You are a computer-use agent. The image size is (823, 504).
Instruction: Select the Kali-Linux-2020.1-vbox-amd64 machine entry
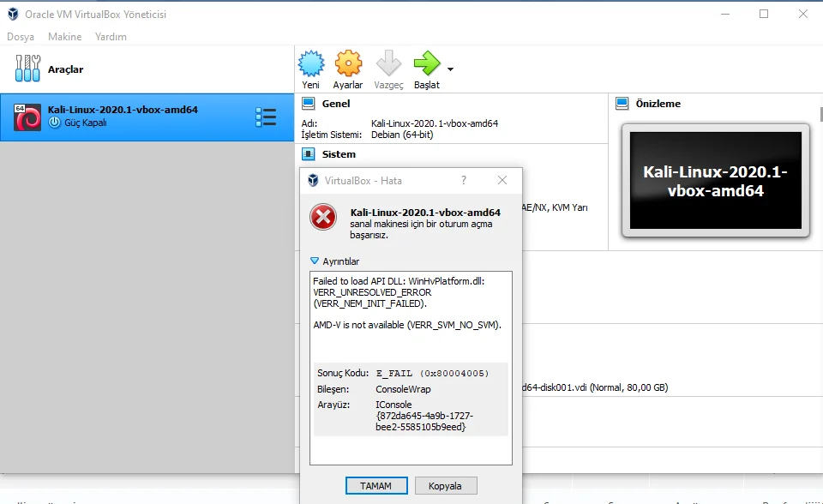(x=147, y=117)
